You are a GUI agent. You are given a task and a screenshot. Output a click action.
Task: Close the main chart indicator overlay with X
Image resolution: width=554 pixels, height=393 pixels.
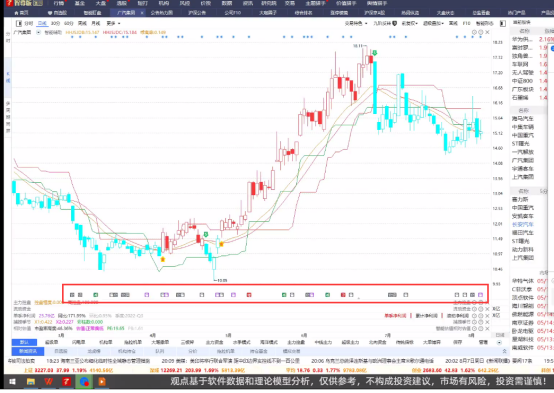coord(487,32)
